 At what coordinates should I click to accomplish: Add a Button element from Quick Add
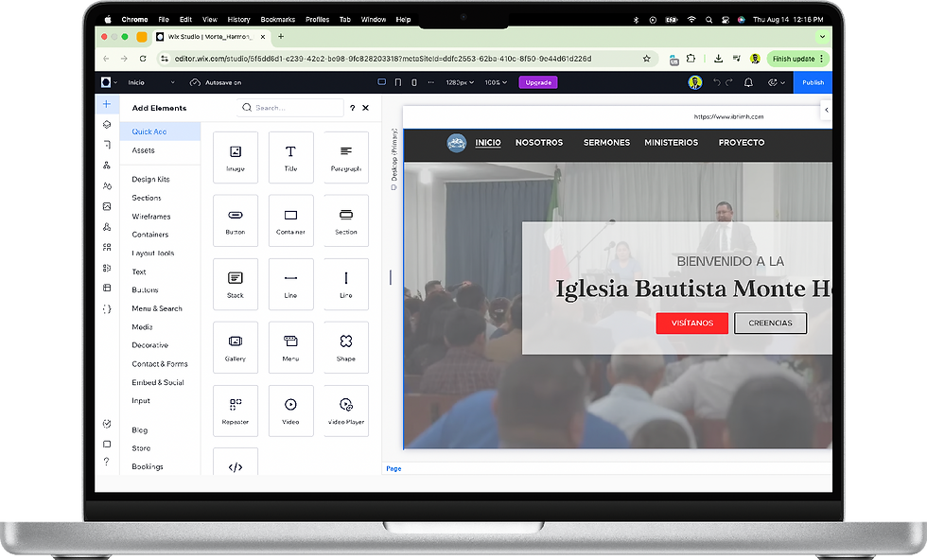tap(236, 220)
